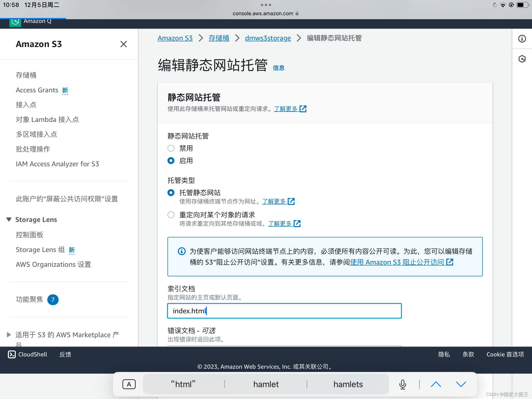The width and height of the screenshot is (532, 399).
Task: Open 存储桶 in sidebar
Action: [26, 75]
